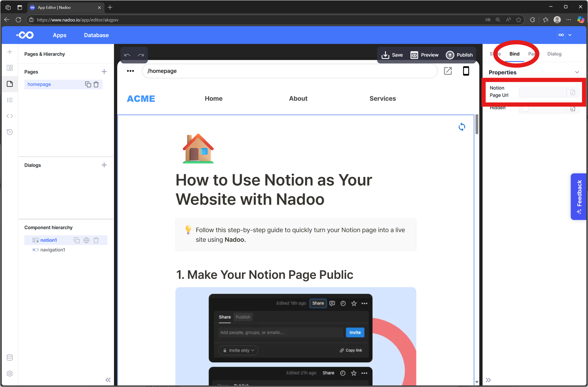Duplicate the notion1 component
This screenshot has height=387, width=588.
point(77,240)
